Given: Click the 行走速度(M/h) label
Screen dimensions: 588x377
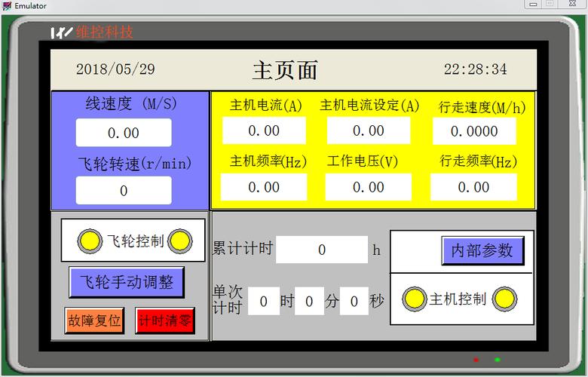Looking at the screenshot, I should pos(482,108).
